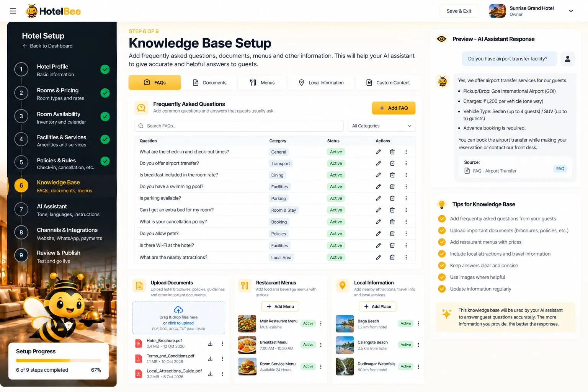Delete the allow pets FAQ
The image size is (588, 392).
[x=392, y=234]
